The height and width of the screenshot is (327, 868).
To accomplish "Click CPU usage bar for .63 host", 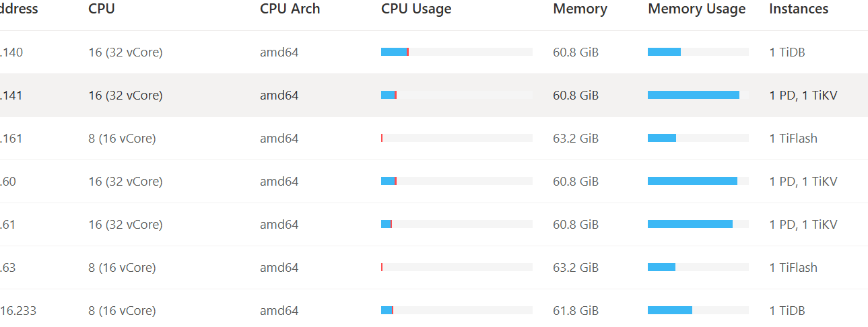I will click(x=457, y=267).
